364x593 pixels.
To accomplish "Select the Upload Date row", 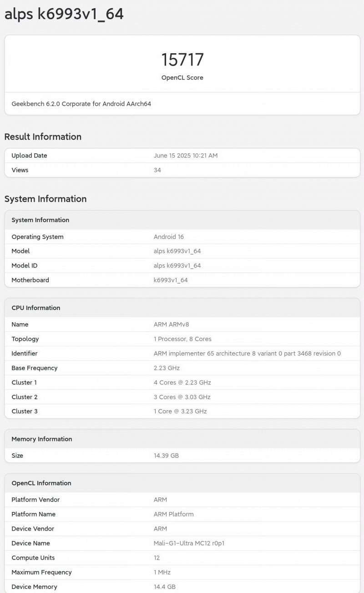I will tap(182, 156).
